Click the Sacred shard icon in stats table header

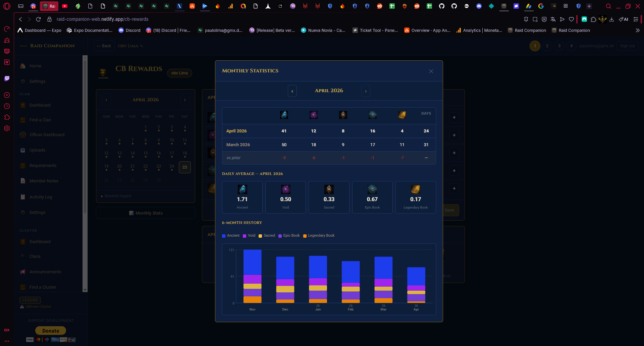pyautogui.click(x=343, y=115)
